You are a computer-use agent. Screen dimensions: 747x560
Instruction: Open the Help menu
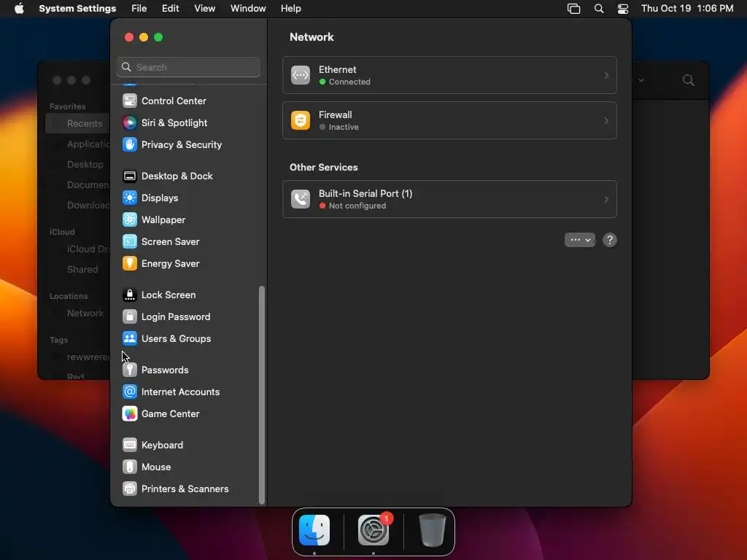tap(290, 9)
